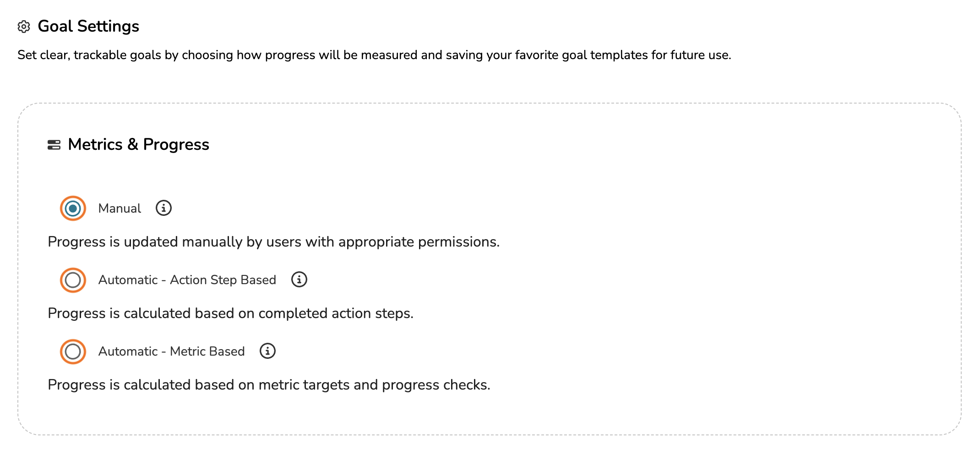Click the Goal Settings page title
Image resolution: width=980 pixels, height=456 pixels.
[88, 27]
